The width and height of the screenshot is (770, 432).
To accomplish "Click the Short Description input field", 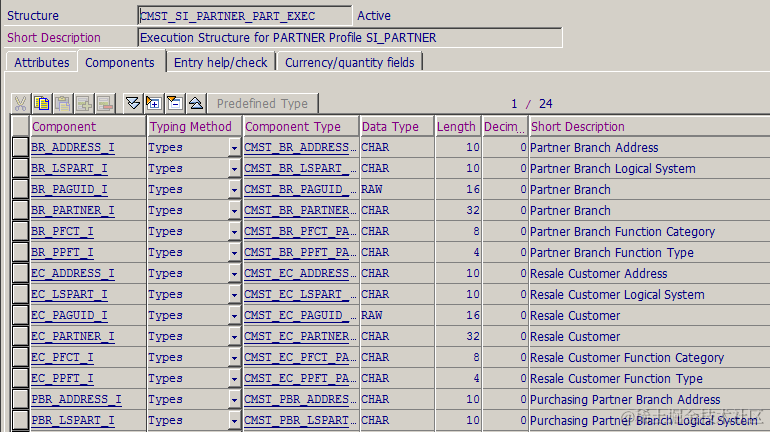I will click(x=350, y=38).
